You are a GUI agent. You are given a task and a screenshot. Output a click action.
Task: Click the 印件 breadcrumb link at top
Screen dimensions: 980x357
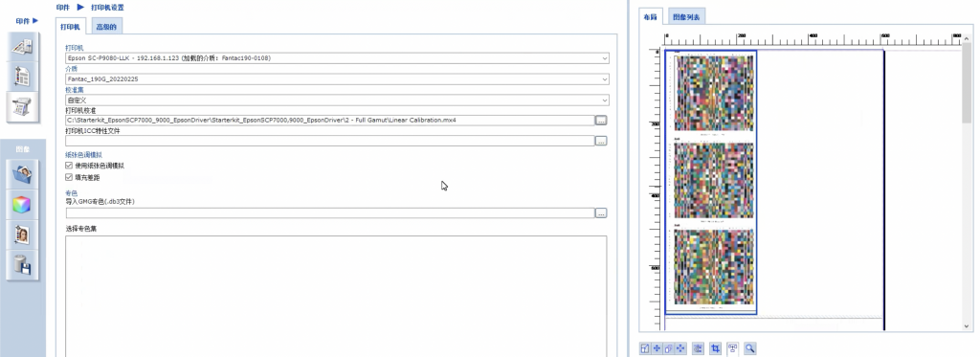coord(62,8)
